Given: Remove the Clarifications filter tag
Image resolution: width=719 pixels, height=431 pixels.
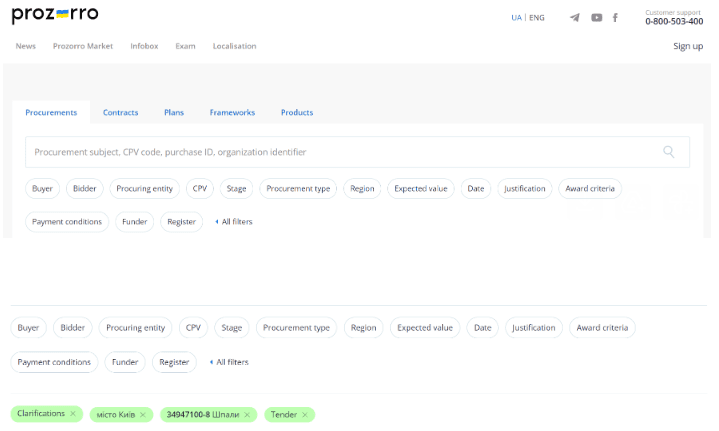Looking at the screenshot, I should (73, 414).
